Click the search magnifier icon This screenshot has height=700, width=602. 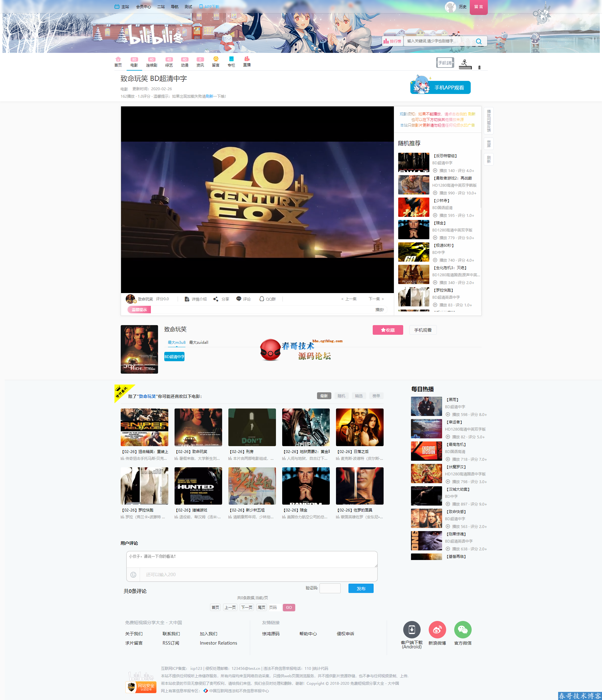[x=478, y=41]
